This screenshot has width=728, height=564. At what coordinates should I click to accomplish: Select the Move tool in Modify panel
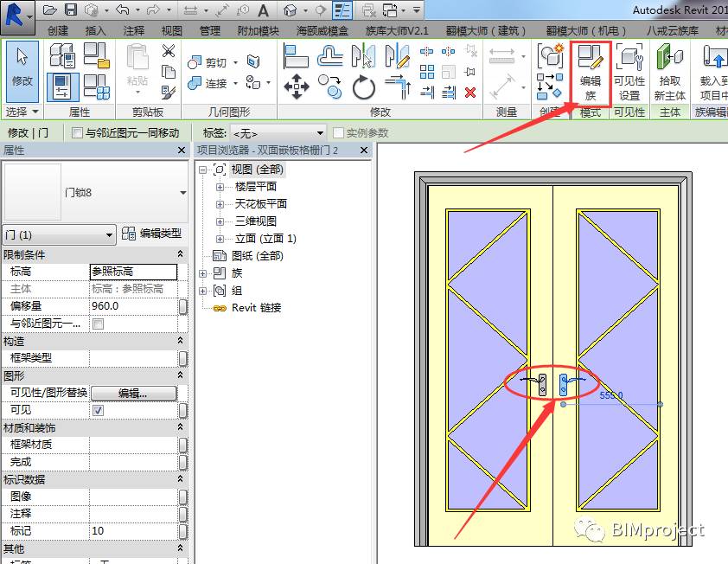[x=297, y=87]
